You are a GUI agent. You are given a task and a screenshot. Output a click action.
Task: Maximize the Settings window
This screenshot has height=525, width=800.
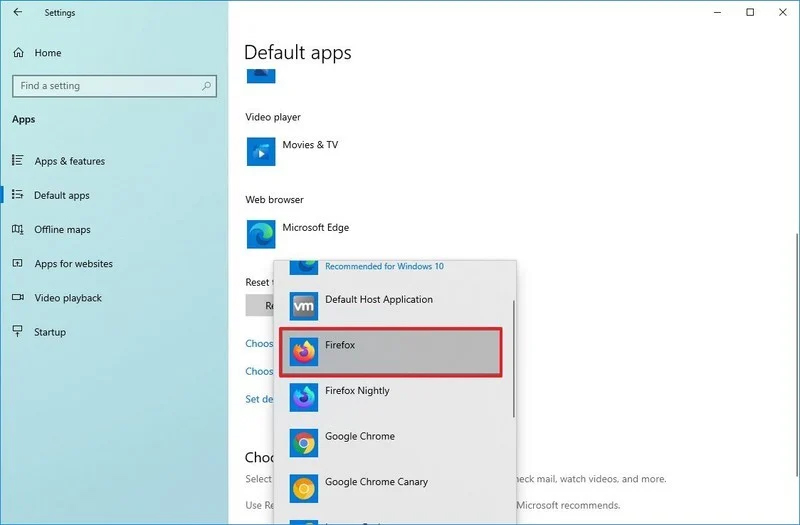pos(750,12)
